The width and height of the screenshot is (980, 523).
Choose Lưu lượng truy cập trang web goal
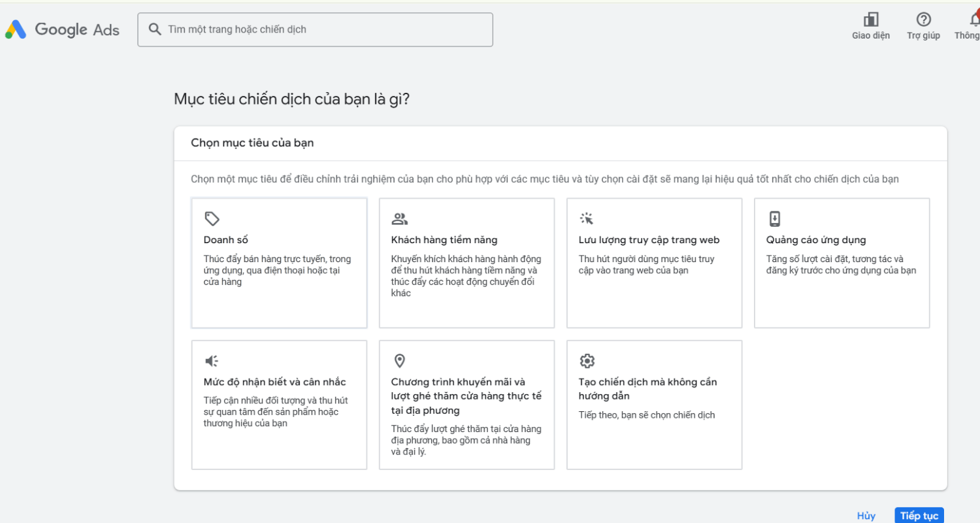click(x=654, y=263)
